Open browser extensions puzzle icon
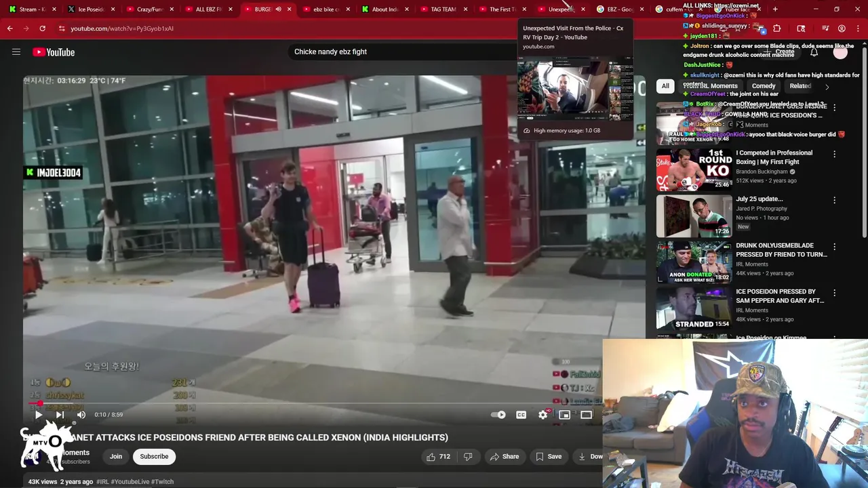This screenshot has width=868, height=488. coord(777,28)
